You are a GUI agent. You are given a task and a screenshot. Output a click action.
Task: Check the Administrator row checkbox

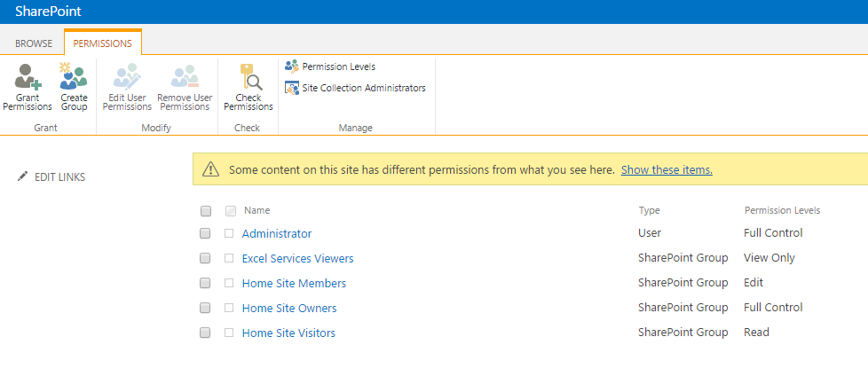pos(206,233)
